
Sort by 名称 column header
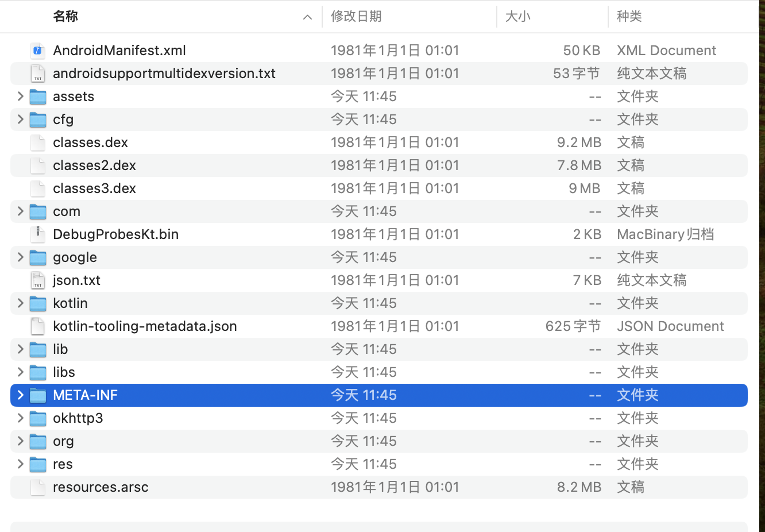click(x=65, y=17)
